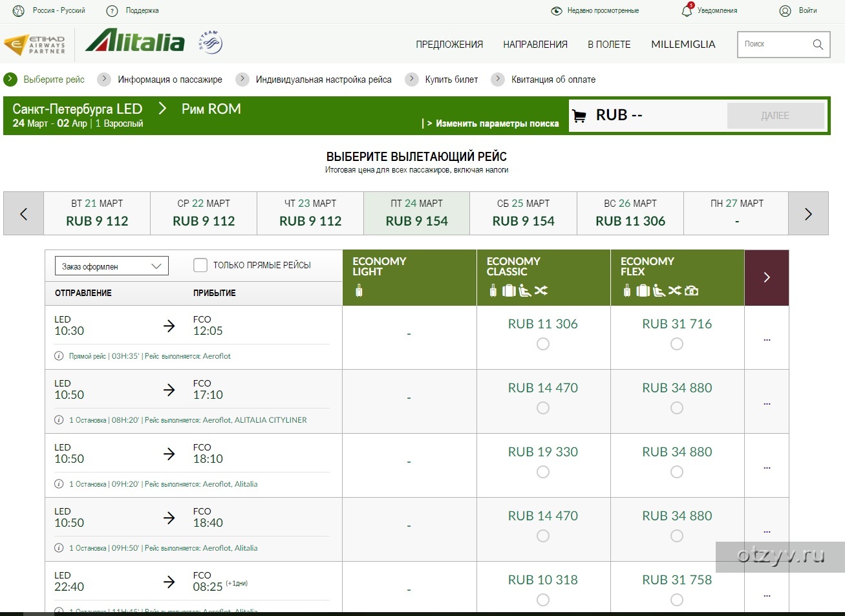Select Economy Flex RUB 31 758 radio
This screenshot has width=845, height=616.
click(x=677, y=600)
